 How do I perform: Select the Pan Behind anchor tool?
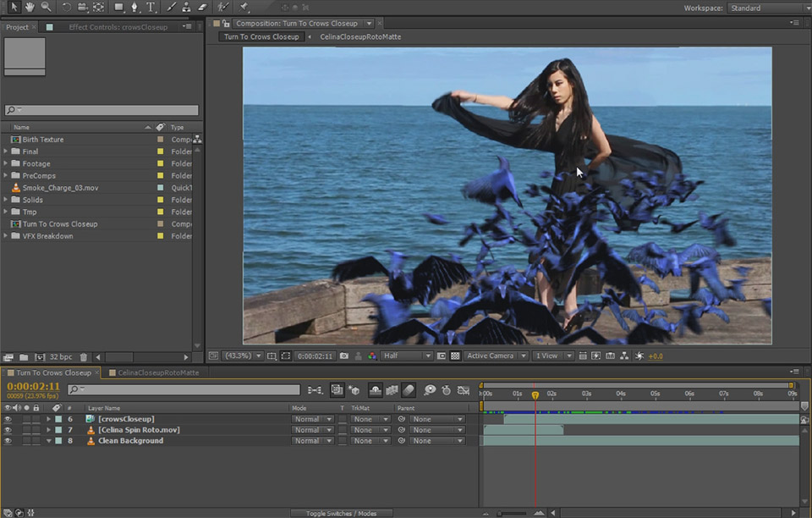[x=98, y=7]
